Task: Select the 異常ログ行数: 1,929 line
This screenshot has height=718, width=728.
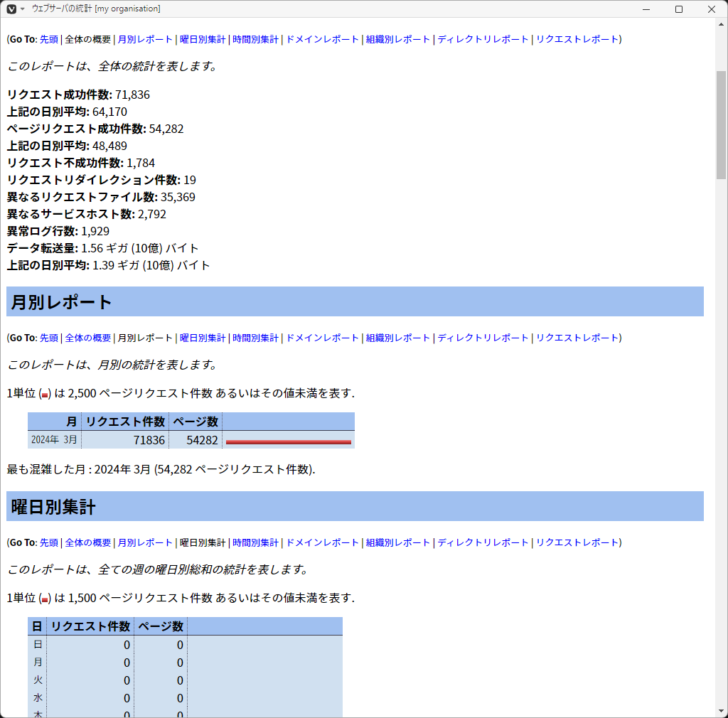Action: [x=58, y=231]
